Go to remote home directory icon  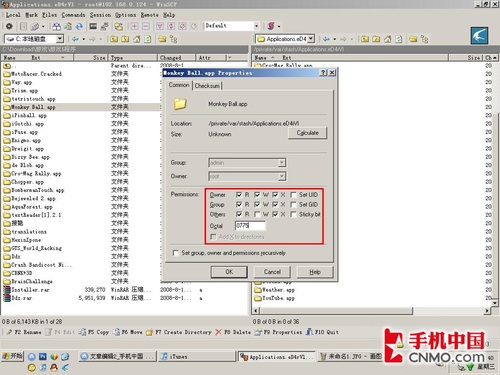[x=388, y=39]
